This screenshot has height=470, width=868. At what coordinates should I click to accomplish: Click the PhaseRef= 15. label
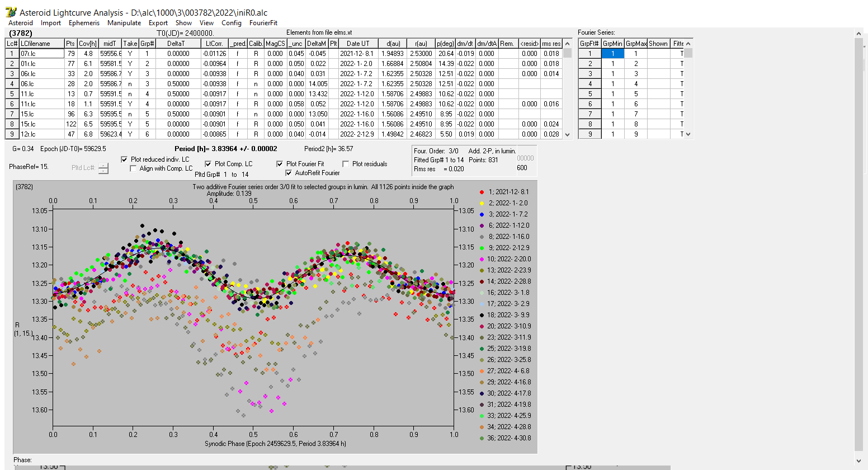pos(29,167)
